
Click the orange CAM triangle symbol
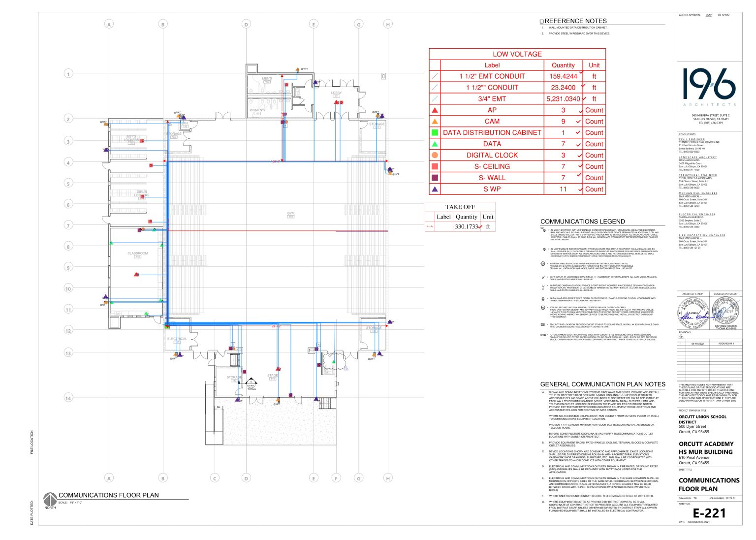coord(434,121)
